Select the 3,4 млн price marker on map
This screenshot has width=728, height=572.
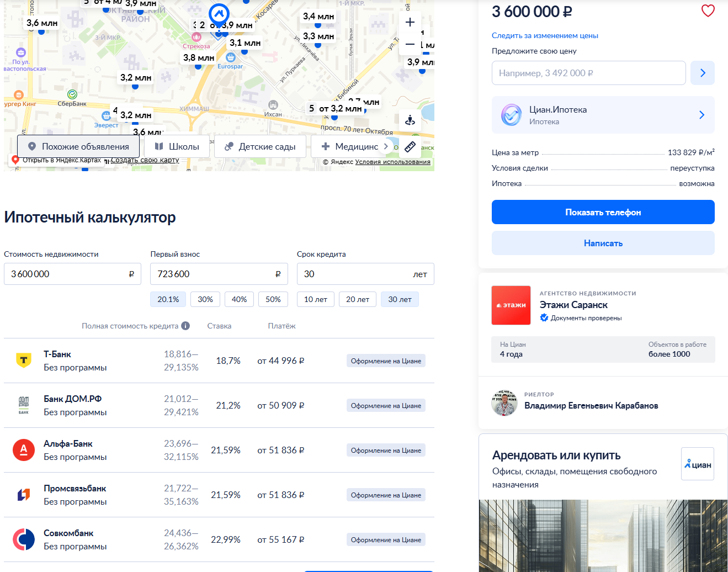point(318,17)
